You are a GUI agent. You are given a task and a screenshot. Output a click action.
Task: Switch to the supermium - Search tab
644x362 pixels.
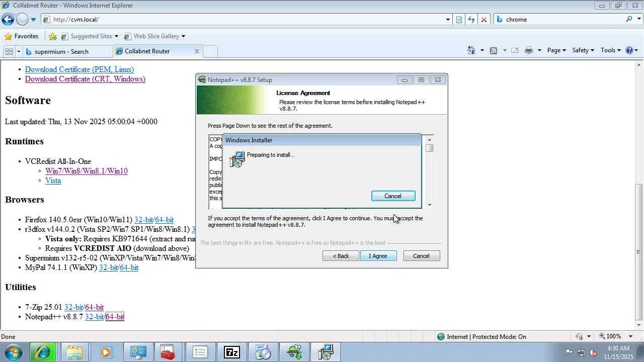(x=68, y=51)
